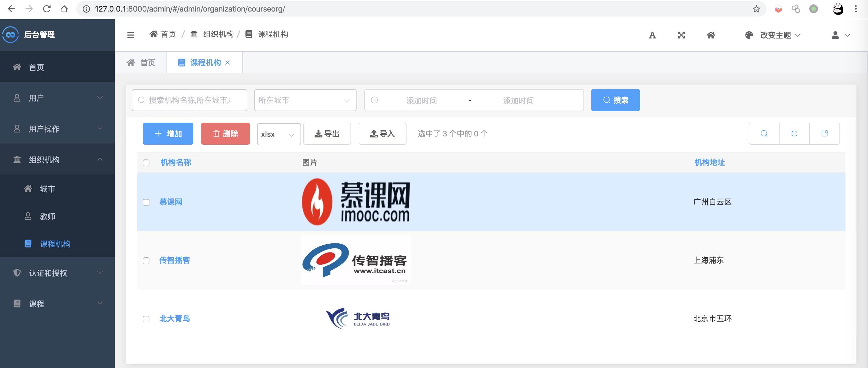
Task: Click the clock icon in date range
Action: [x=374, y=100]
